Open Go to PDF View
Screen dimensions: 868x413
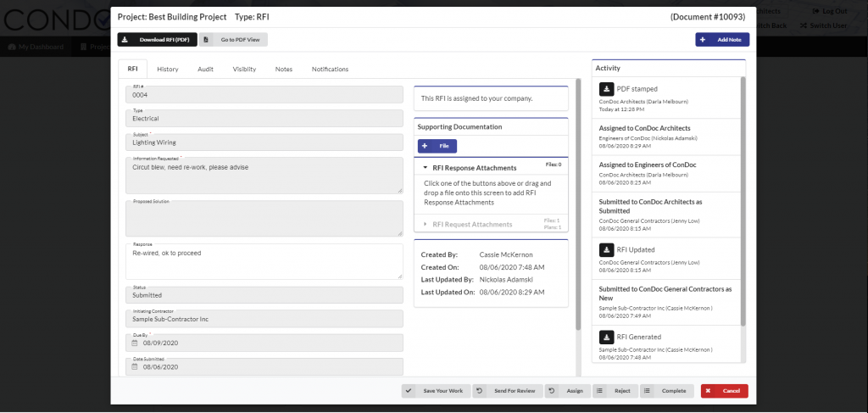click(233, 40)
